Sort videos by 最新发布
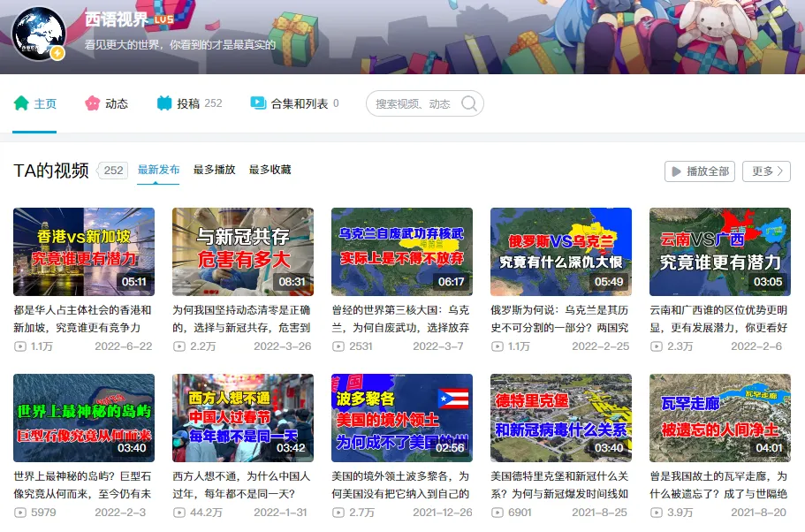The height and width of the screenshot is (532, 805). [158, 170]
